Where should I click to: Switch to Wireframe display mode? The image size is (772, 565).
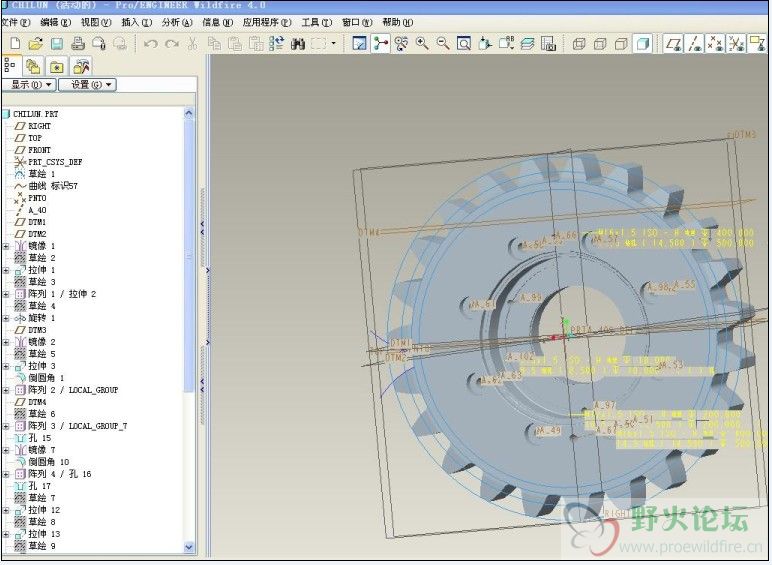click(579, 43)
